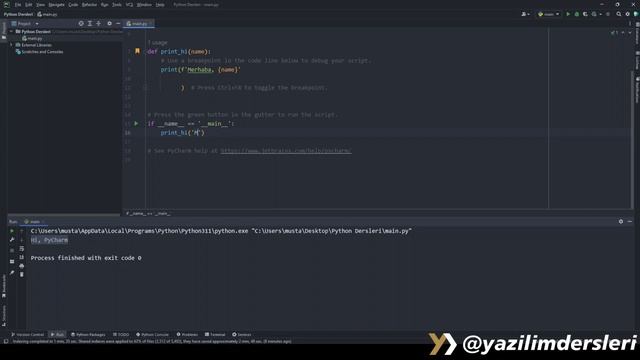Open the Refactor menu
This screenshot has height=360, width=640.
(x=89, y=4)
